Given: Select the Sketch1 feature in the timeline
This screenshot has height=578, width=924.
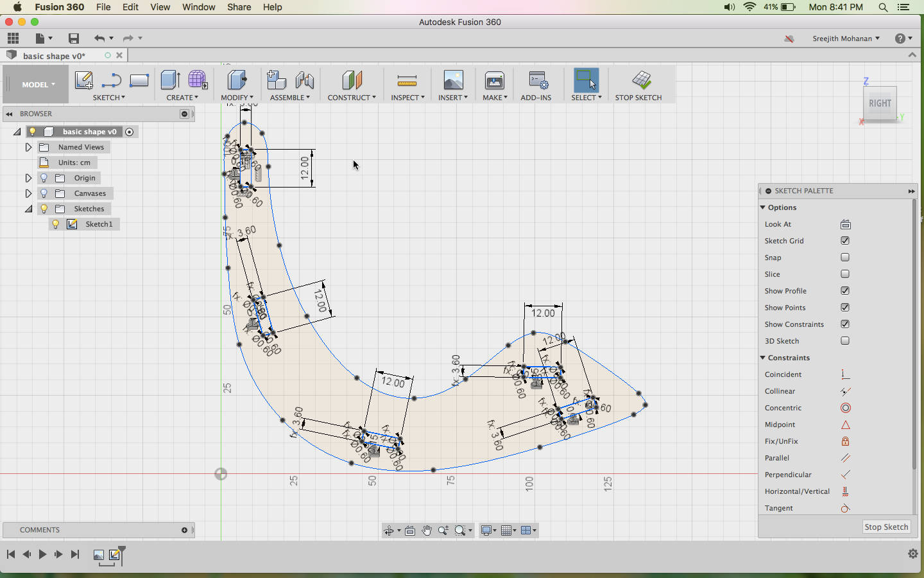Looking at the screenshot, I should click(x=115, y=555).
